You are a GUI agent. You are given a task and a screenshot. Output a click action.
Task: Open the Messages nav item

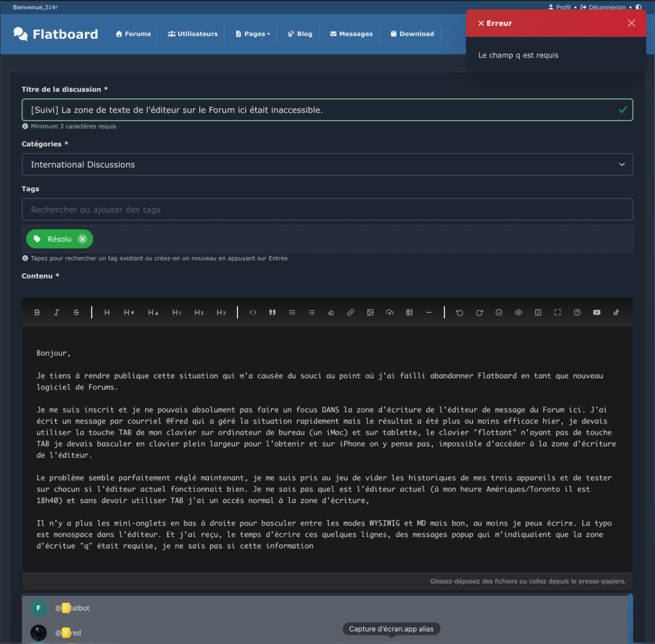click(x=352, y=34)
